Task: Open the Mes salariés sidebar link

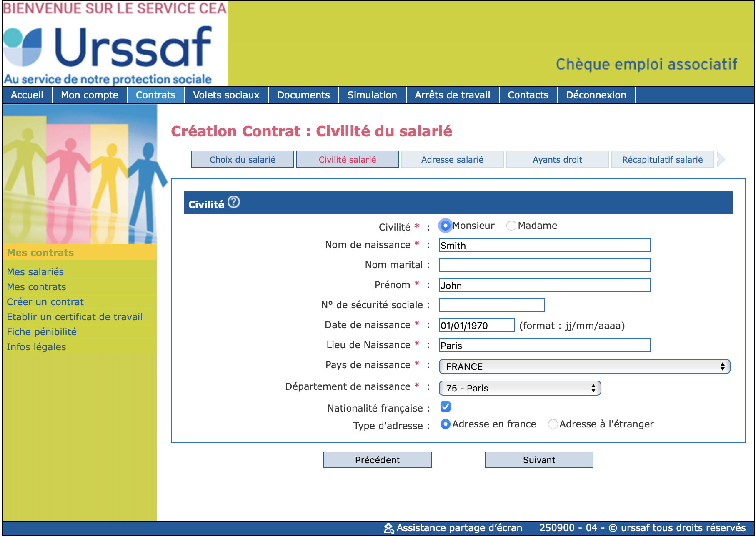Action: click(35, 272)
